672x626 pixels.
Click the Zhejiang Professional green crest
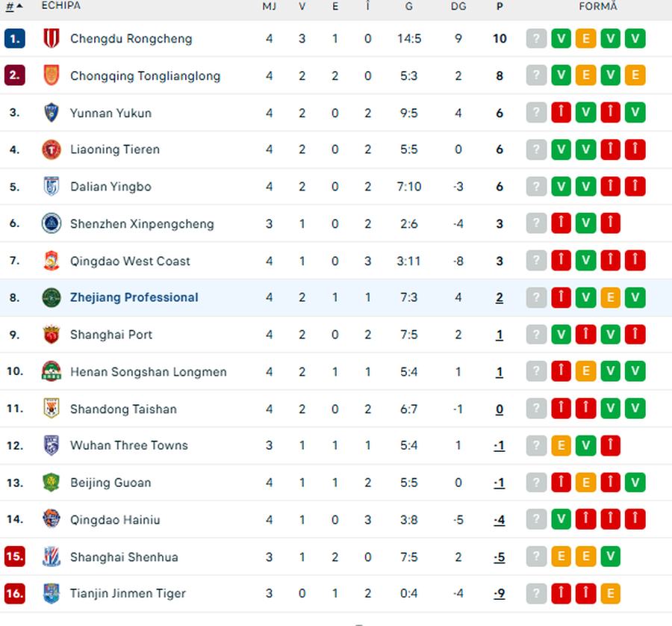click(51, 297)
